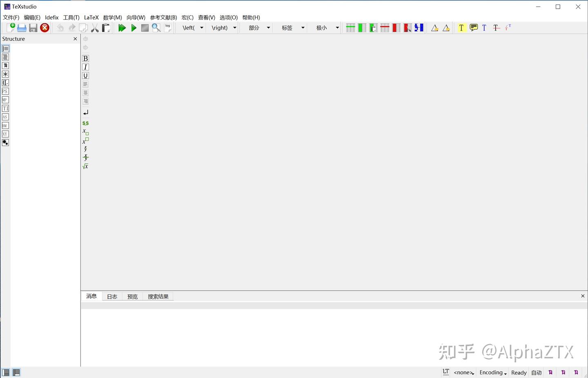Open the Encoding dropdown in the status bar
Image resolution: width=588 pixels, height=378 pixels.
point(492,372)
